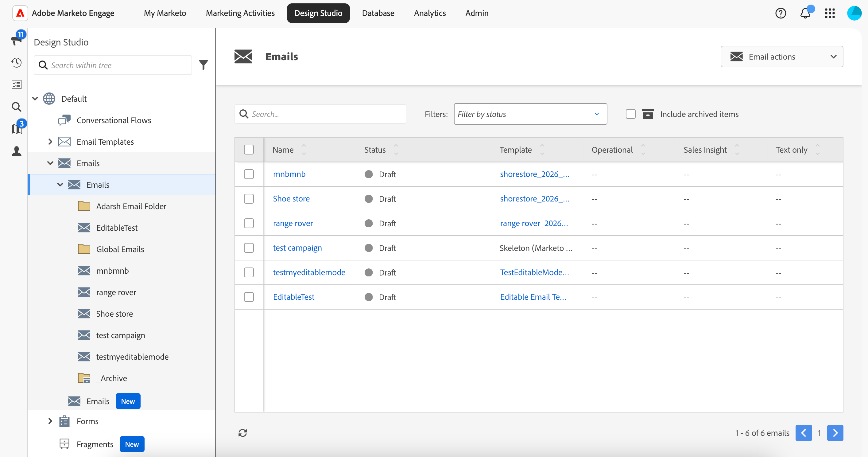Expand the Email Templates node
Image resolution: width=868 pixels, height=457 pixels.
click(x=50, y=142)
